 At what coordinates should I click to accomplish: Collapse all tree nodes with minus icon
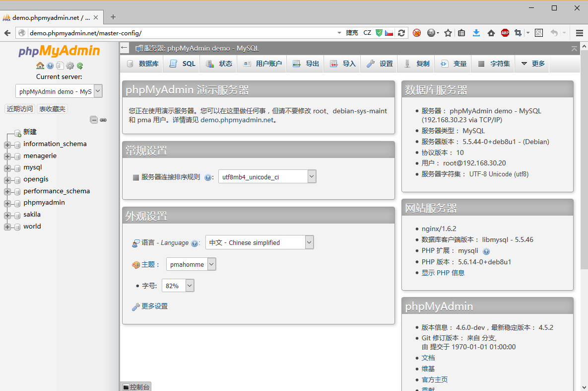[x=94, y=120]
